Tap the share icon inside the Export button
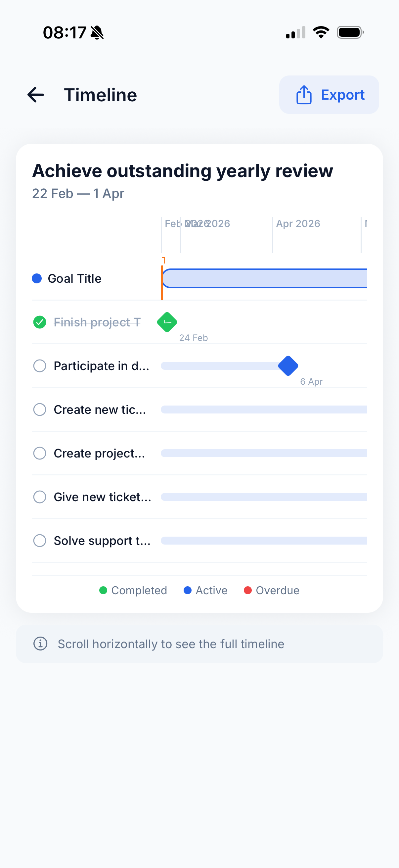Viewport: 399px width, 868px height. click(x=303, y=95)
